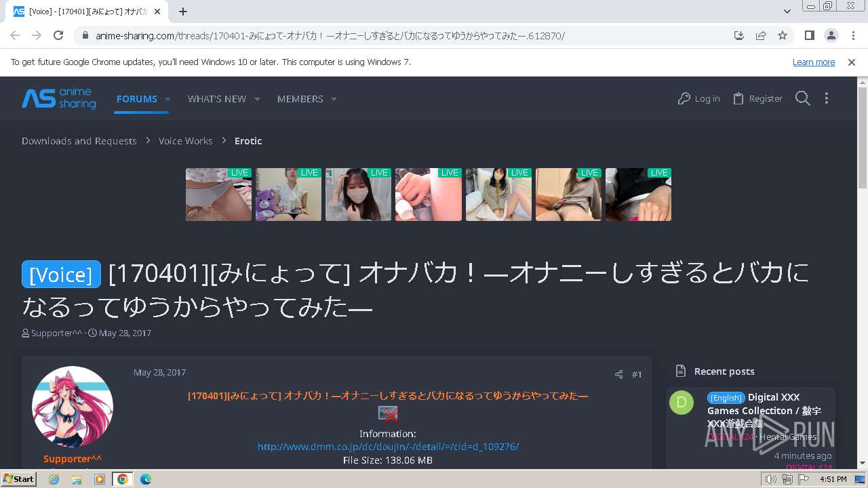Go to Downloads and Requests breadcrumb
This screenshot has width=868, height=488.
tap(79, 141)
